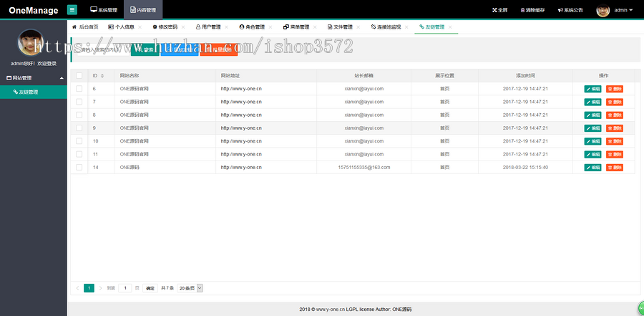Open the 系统管理 top menu
Image resolution: width=644 pixels, height=316 pixels.
104,10
